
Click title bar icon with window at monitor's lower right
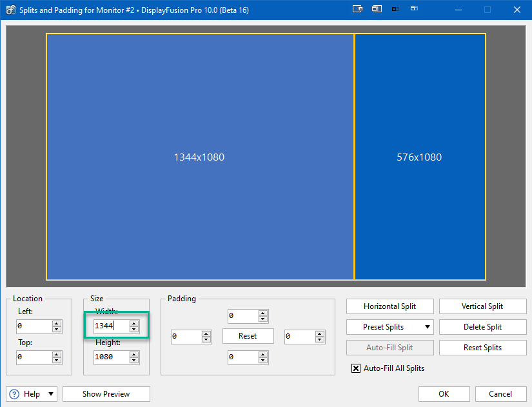coord(358,9)
